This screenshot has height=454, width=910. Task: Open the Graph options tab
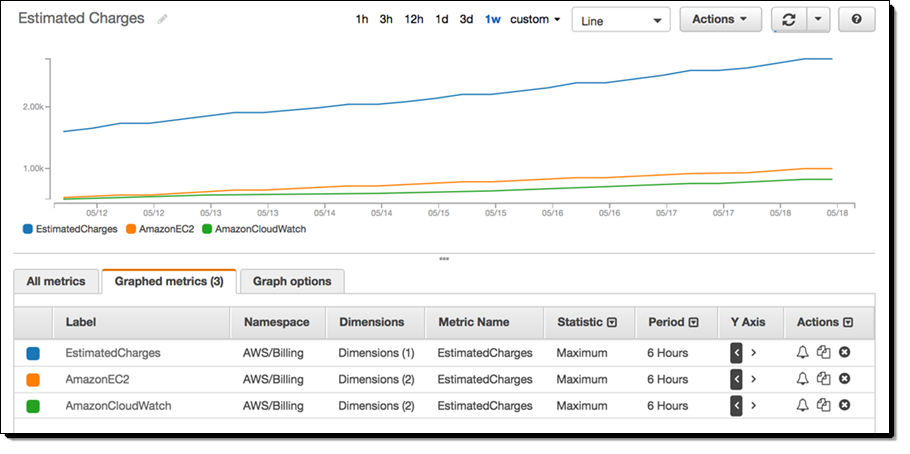(x=292, y=282)
